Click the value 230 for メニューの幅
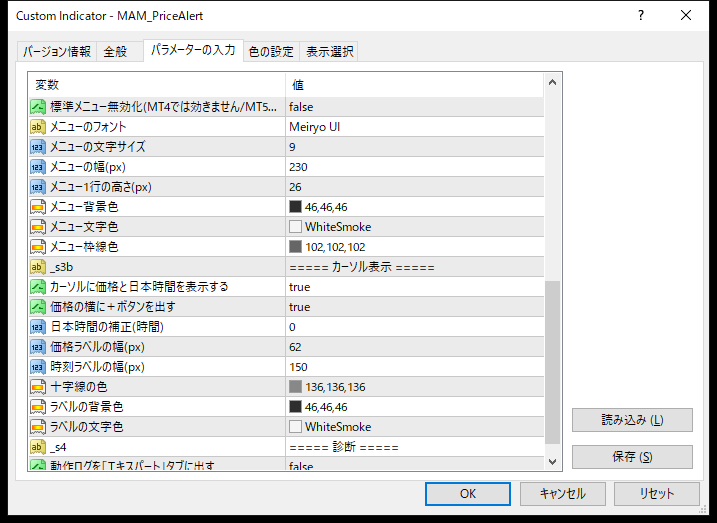717x523 pixels. pos(298,167)
